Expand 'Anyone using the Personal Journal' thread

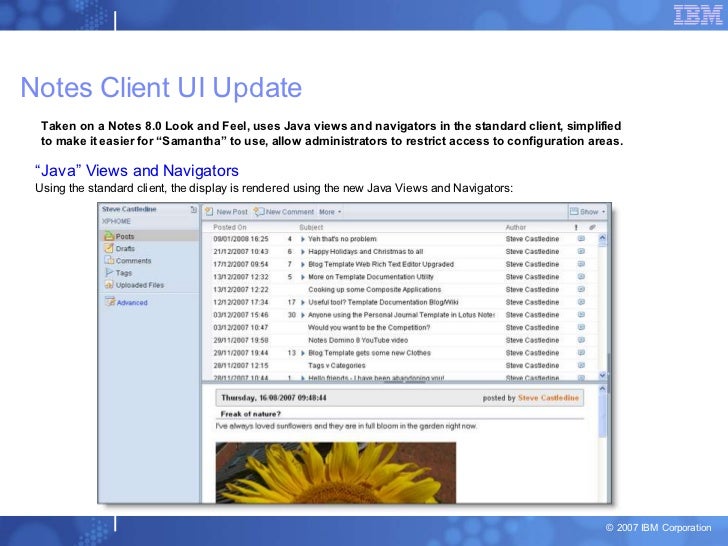303,315
